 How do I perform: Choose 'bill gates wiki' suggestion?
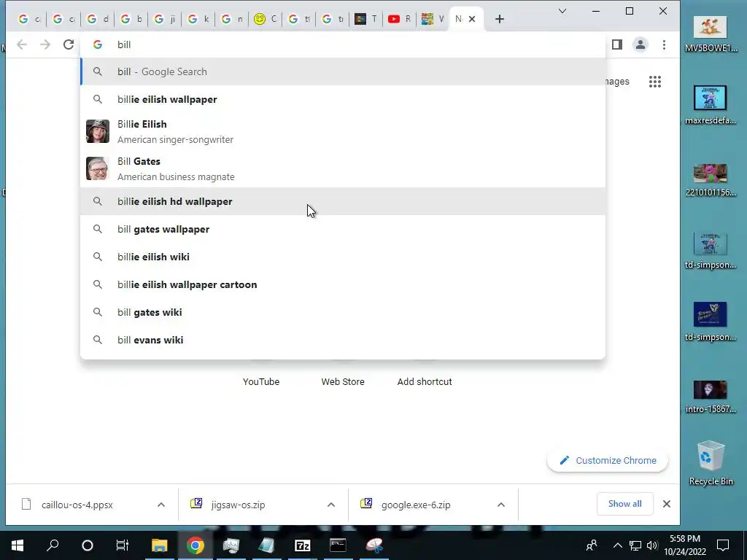pos(343,312)
